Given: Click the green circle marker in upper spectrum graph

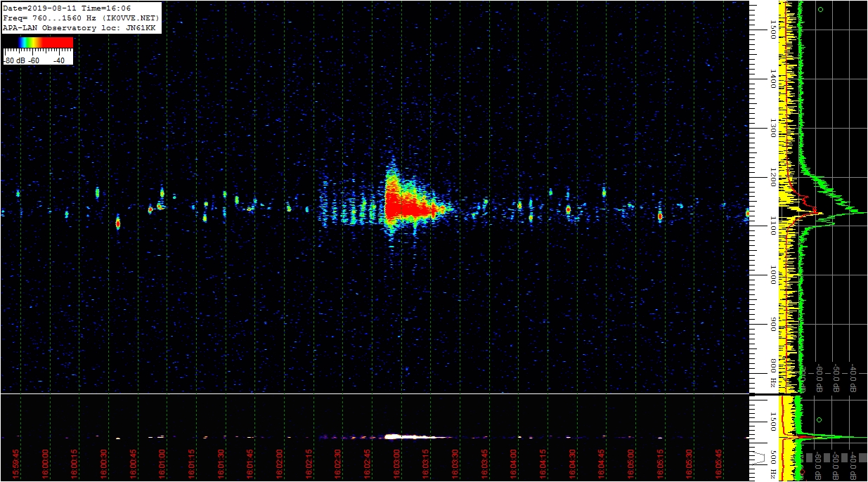Looking at the screenshot, I should [820, 10].
